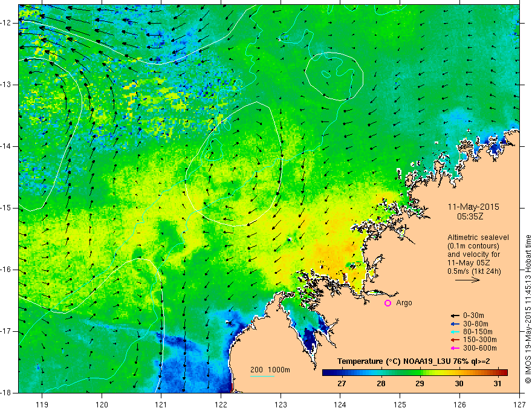
Task: Click the latitude axis label -14
Action: click(6, 146)
